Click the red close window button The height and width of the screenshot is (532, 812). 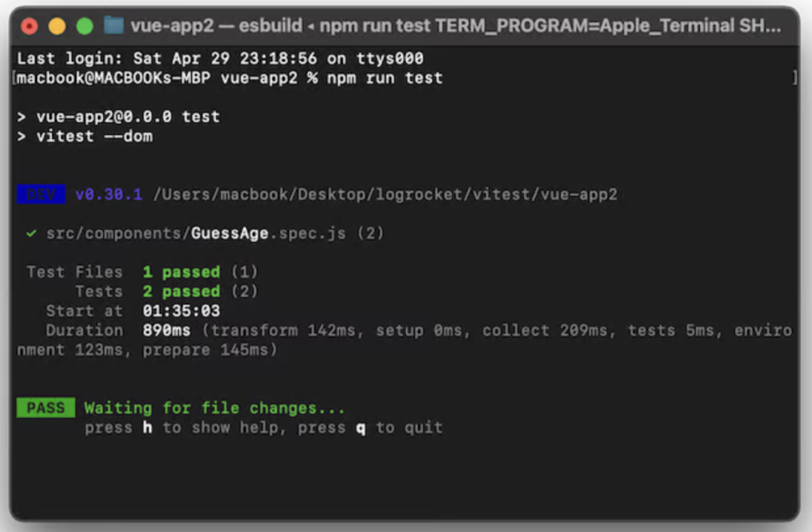coord(29,26)
